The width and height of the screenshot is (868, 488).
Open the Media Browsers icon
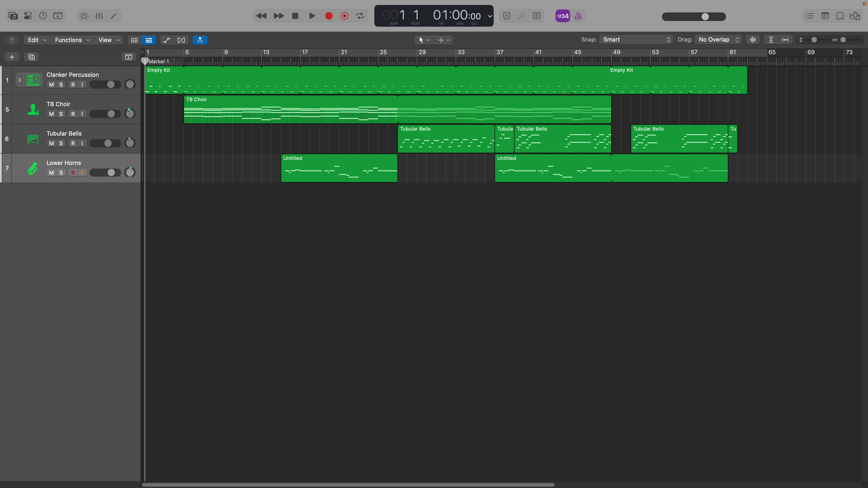855,16
